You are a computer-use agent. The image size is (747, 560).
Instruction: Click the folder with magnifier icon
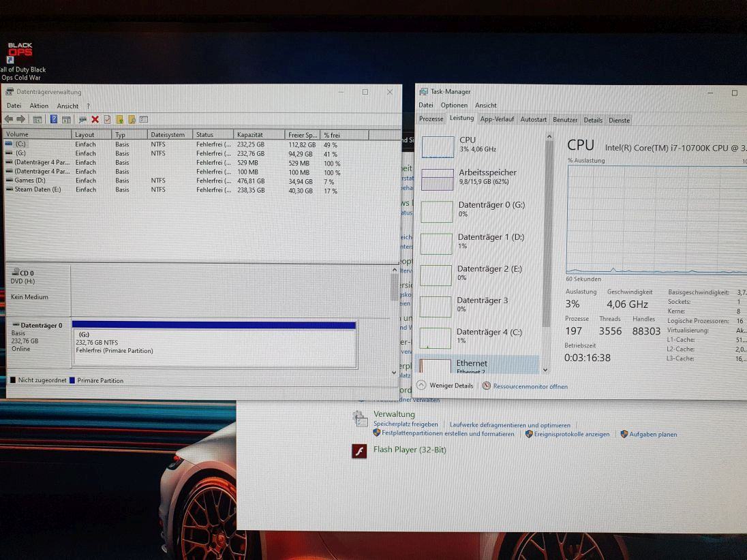point(132,119)
